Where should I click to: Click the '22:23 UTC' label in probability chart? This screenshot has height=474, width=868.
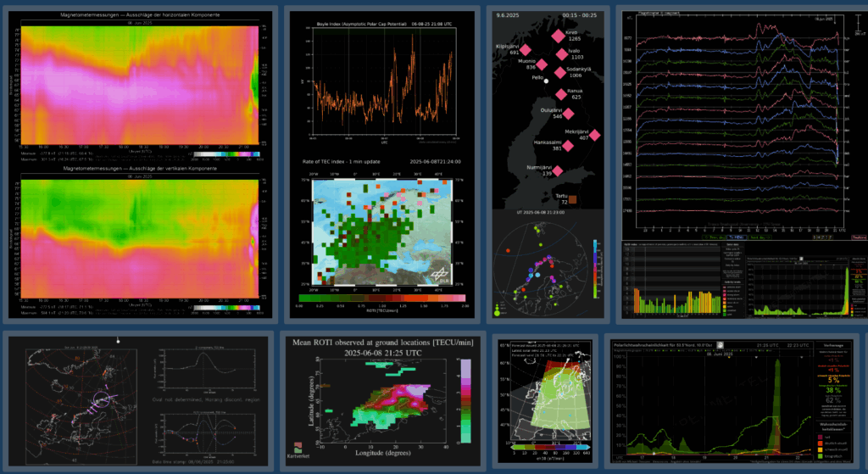point(798,345)
